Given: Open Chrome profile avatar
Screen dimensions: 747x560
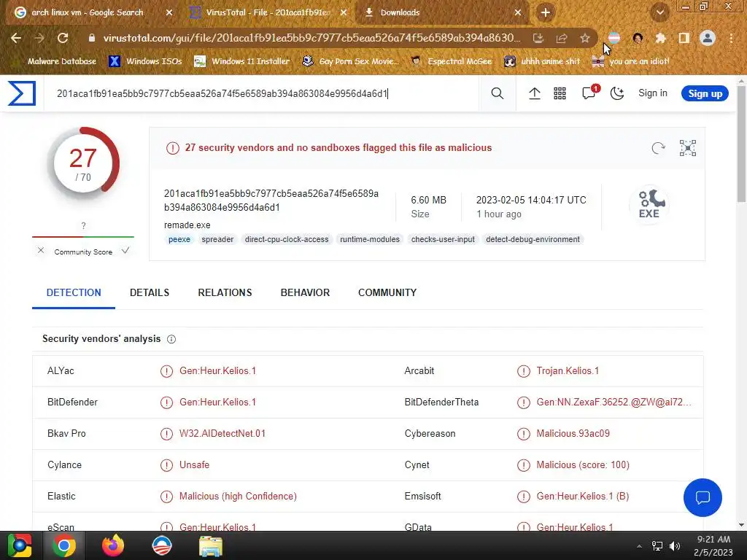Looking at the screenshot, I should (708, 38).
